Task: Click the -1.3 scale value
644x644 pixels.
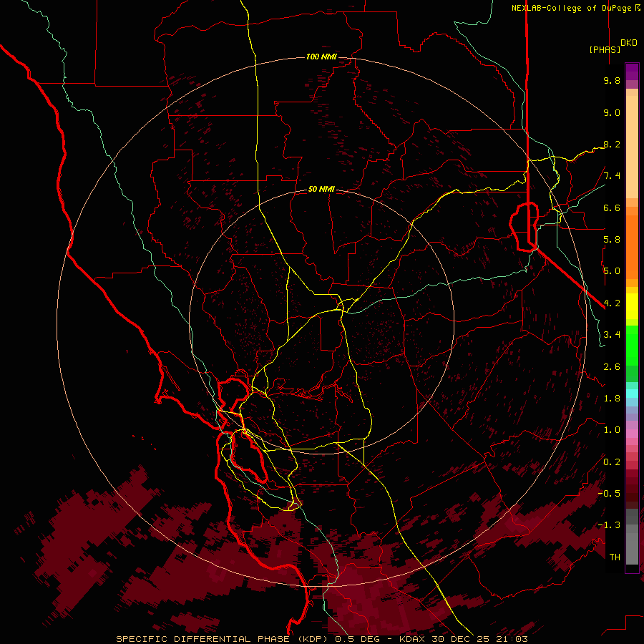Action: point(609,525)
